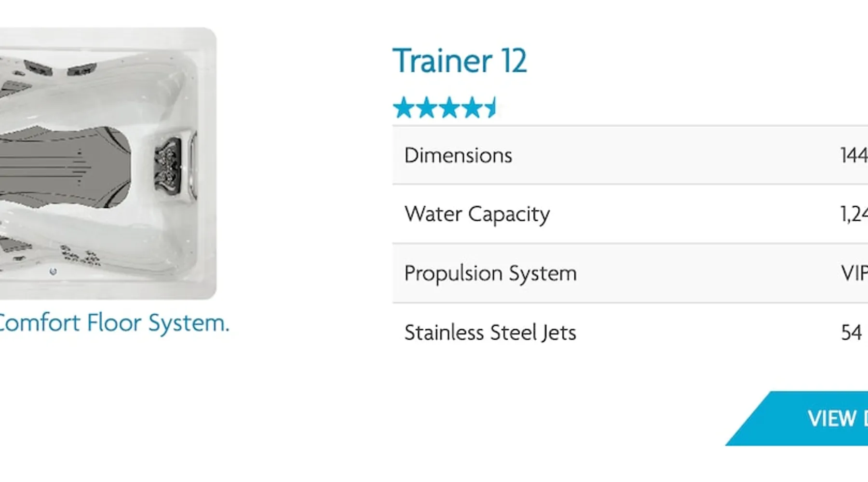868x482 pixels.
Task: Click the headrest pillow in spa image
Action: coord(168,165)
